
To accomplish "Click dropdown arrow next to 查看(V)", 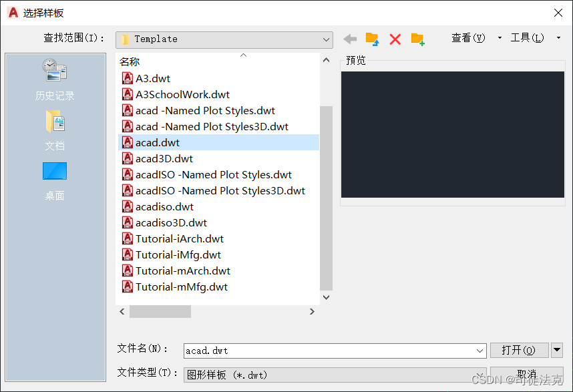I will tap(500, 37).
